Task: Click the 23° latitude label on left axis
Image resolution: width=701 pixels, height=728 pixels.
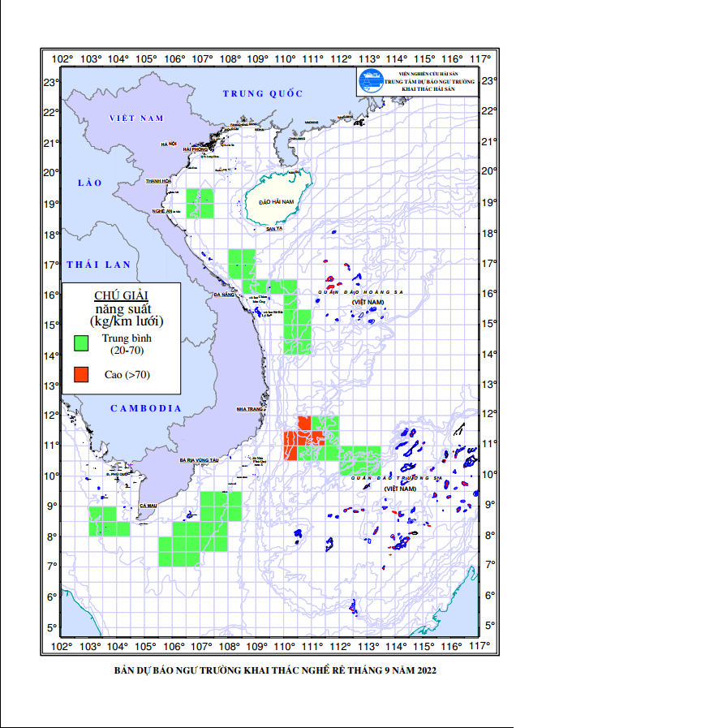Action: [51, 82]
